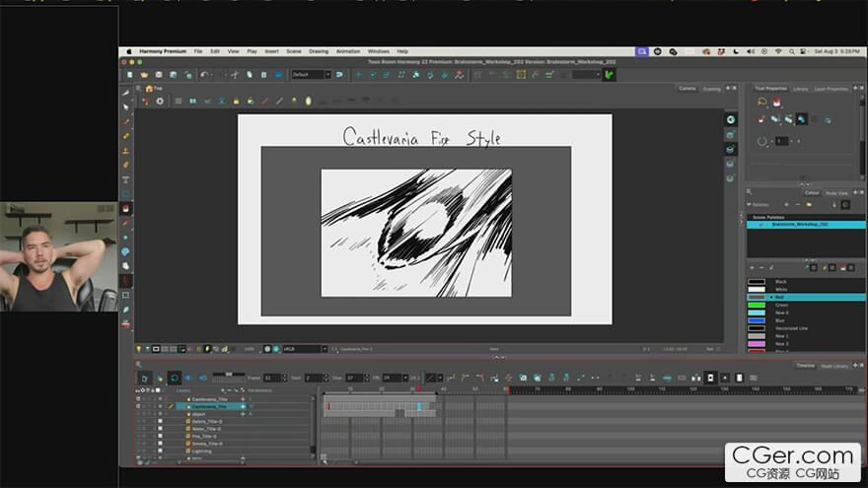Image resolution: width=868 pixels, height=488 pixels.
Task: Toggle the highlighted mode button in Tool Properties
Action: click(x=802, y=119)
